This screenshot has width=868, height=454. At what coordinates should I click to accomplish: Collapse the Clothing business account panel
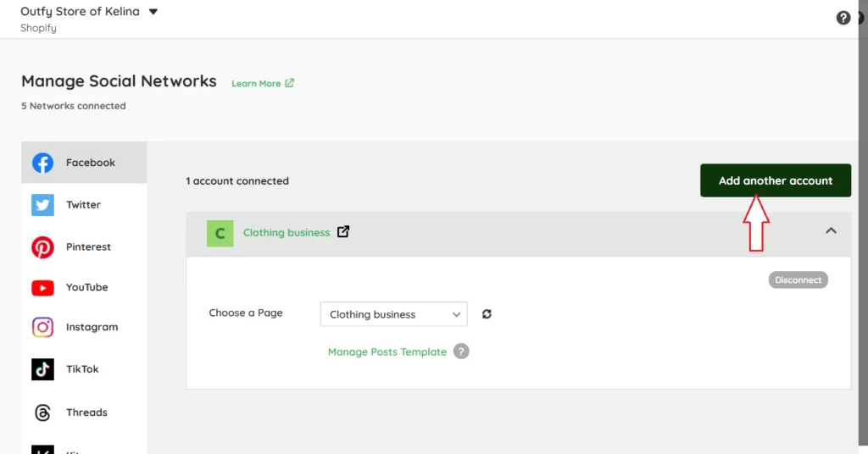831,231
